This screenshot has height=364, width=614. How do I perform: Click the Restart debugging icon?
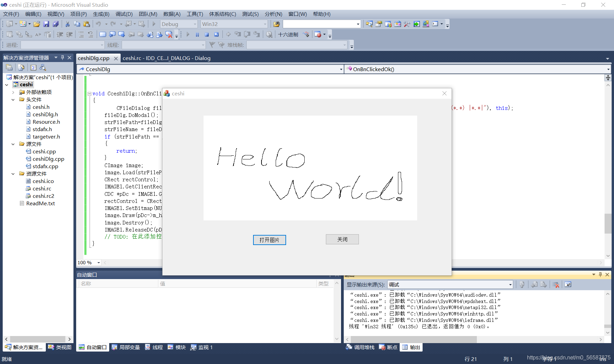click(216, 34)
